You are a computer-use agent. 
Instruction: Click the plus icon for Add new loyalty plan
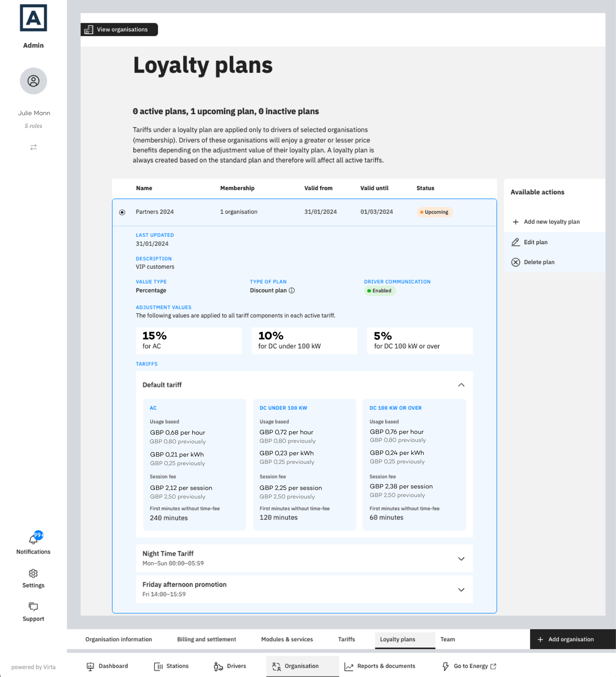click(516, 221)
